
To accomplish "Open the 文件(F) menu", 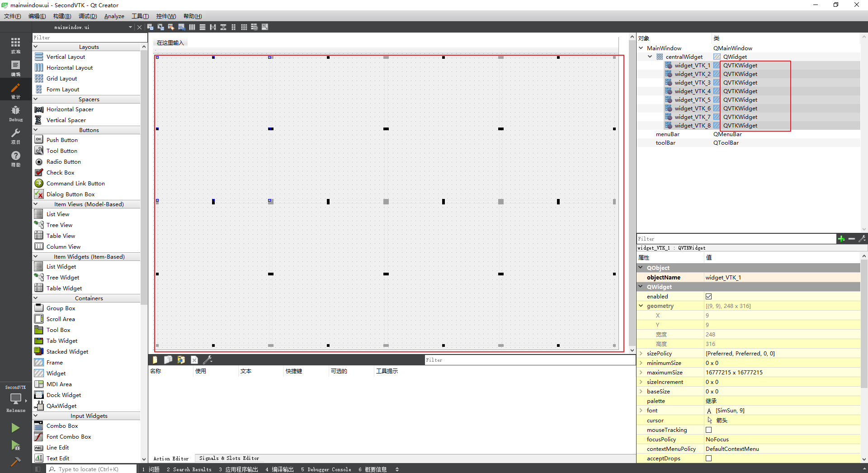I will (x=13, y=16).
